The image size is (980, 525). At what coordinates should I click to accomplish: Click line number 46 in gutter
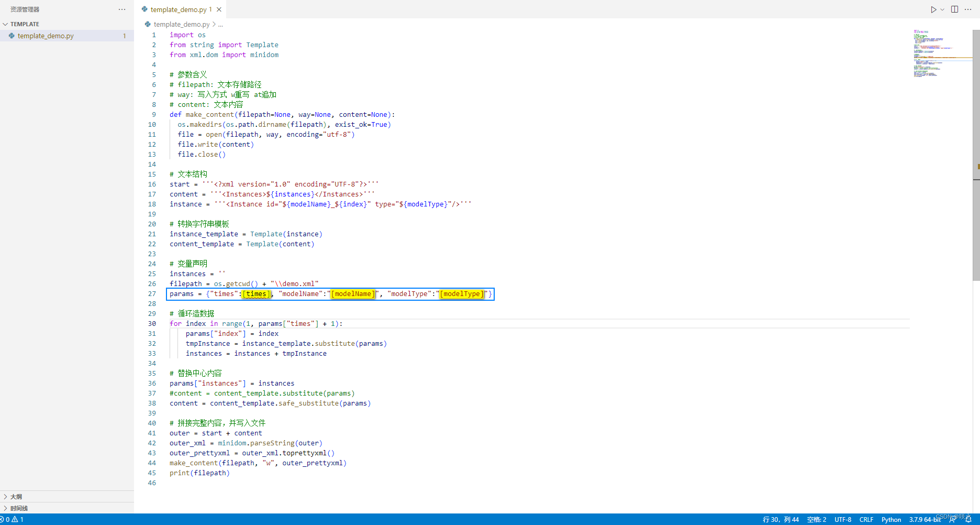click(x=152, y=483)
